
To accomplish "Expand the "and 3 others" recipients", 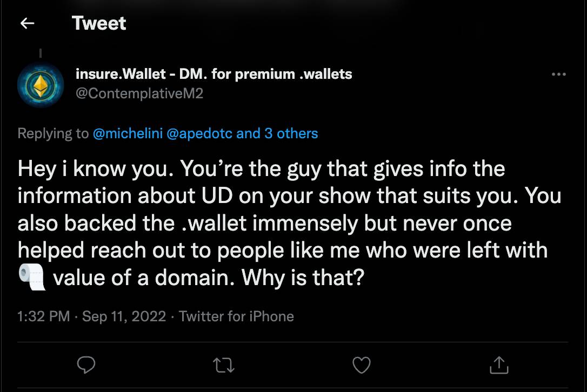I will (277, 133).
